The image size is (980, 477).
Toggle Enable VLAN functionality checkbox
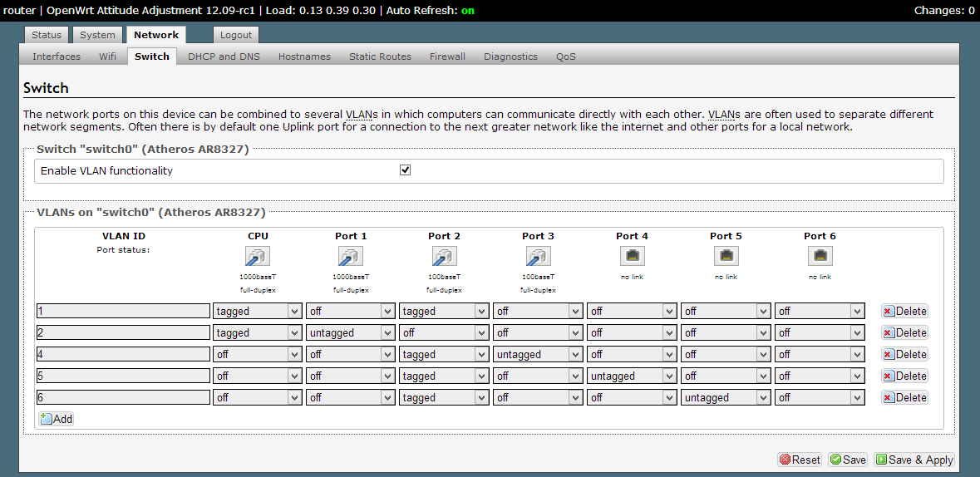click(405, 170)
